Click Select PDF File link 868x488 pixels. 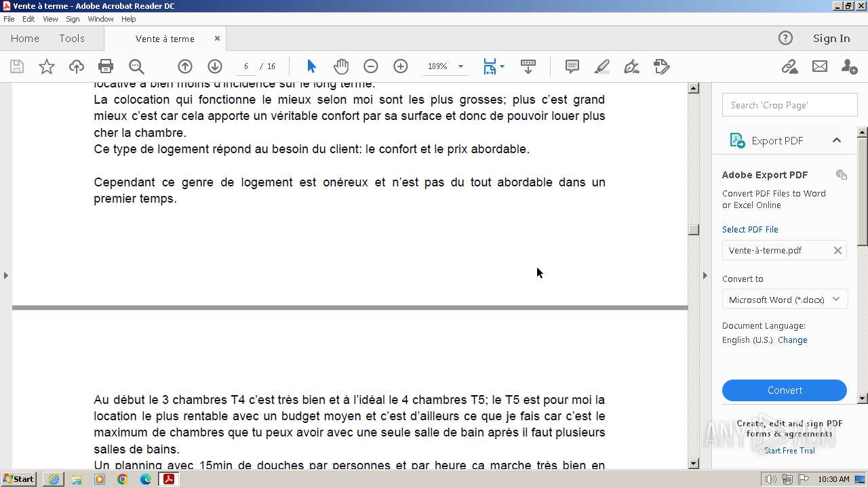pos(750,229)
